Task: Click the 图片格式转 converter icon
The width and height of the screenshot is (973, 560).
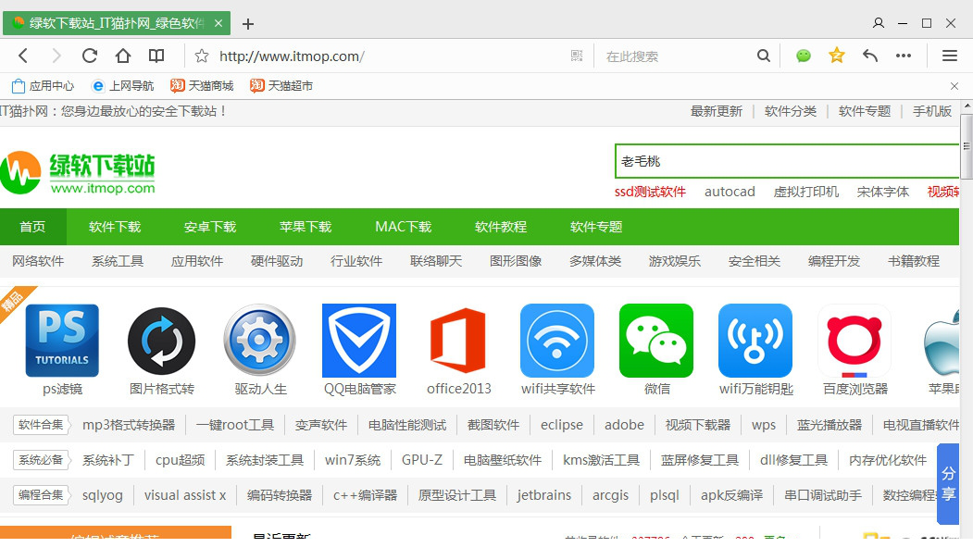Action: [161, 340]
